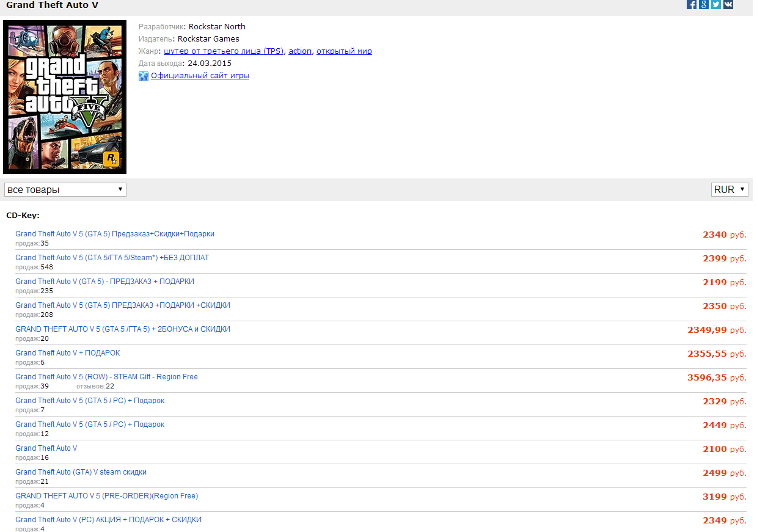Viewport: 757px width, 532px height.
Task: Click the 2349 руб. price
Action: (x=725, y=520)
